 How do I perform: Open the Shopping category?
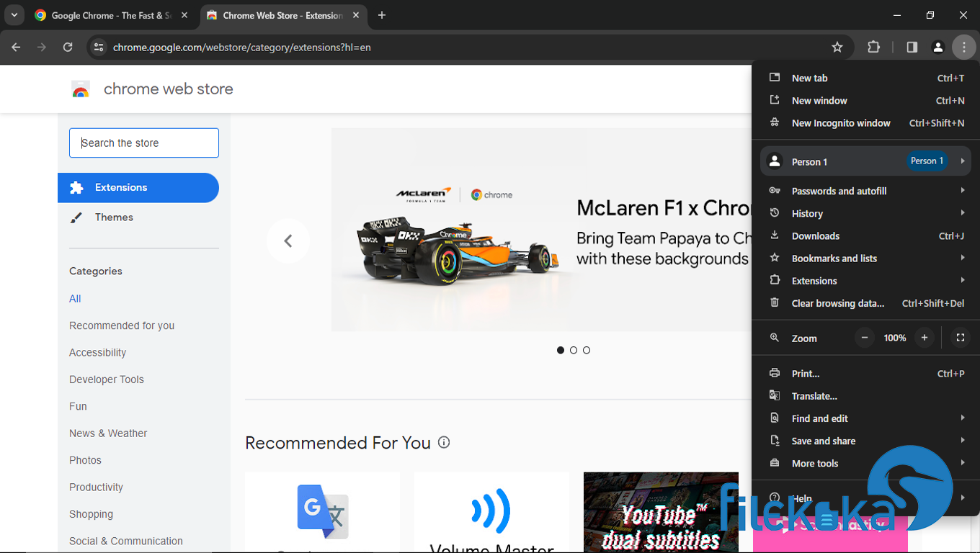[x=91, y=514]
